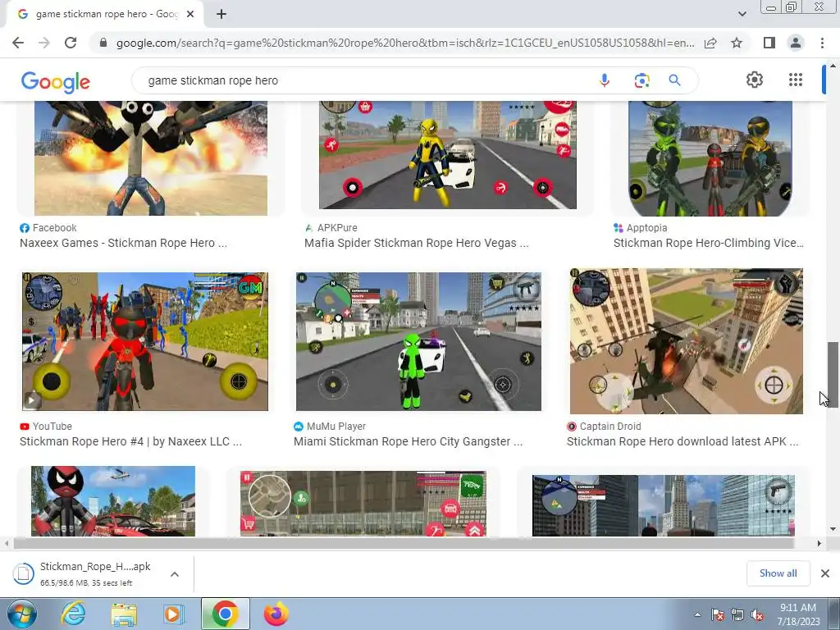Expand download options chevron for apk

175,573
